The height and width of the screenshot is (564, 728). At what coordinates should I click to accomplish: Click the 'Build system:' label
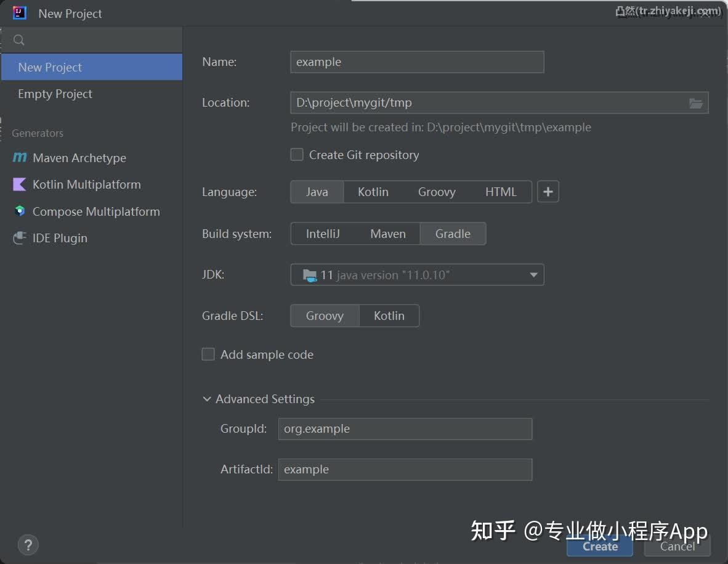237,234
